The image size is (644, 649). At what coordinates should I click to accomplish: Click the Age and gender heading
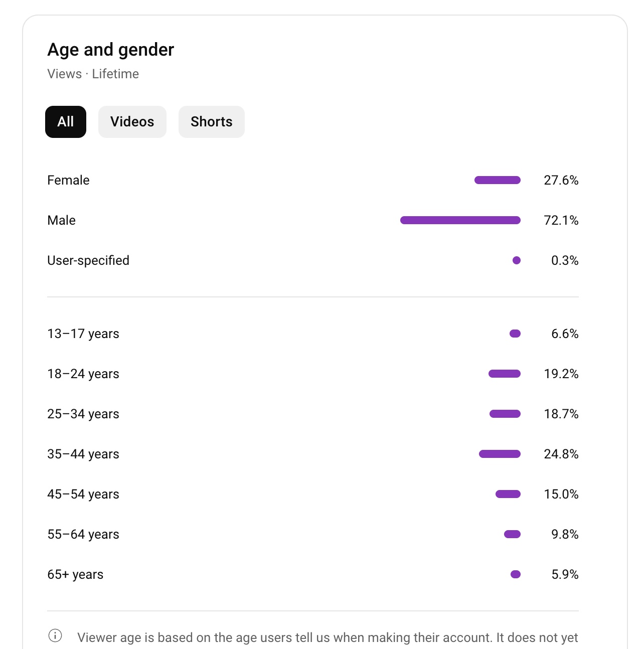111,50
